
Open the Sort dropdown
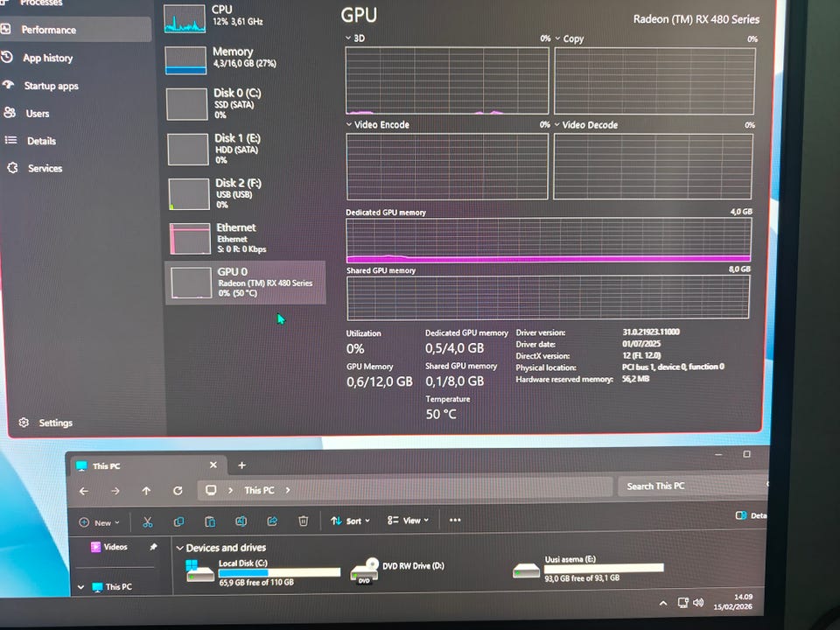(x=350, y=521)
